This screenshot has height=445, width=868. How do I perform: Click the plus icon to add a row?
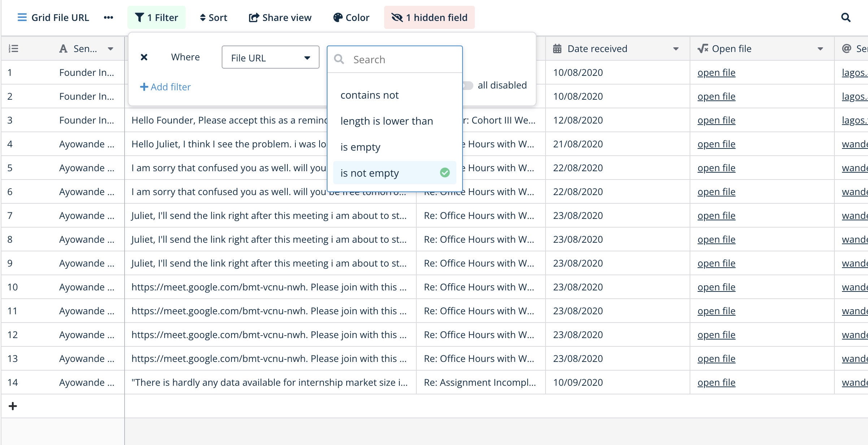13,406
